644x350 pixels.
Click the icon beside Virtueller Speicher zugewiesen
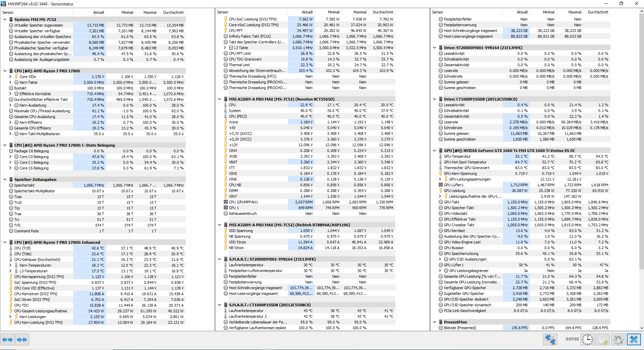(11, 25)
